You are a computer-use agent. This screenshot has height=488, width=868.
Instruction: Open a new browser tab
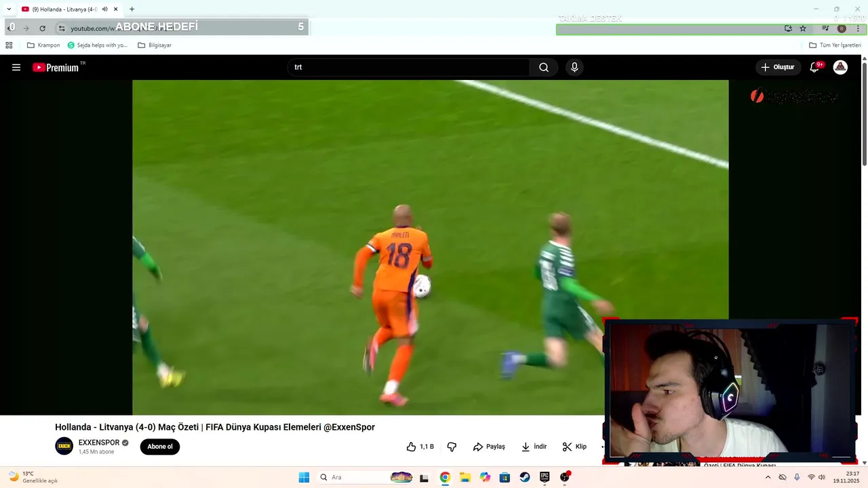point(132,9)
